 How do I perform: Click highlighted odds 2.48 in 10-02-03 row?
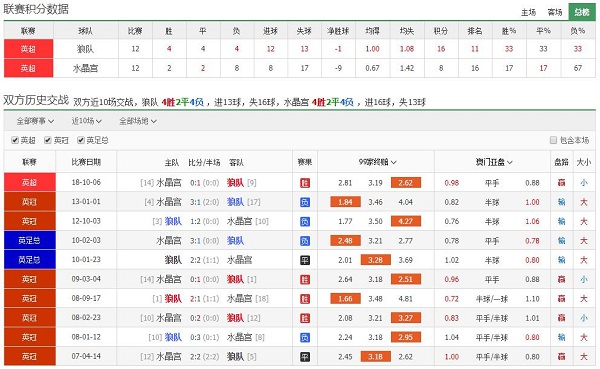point(345,241)
